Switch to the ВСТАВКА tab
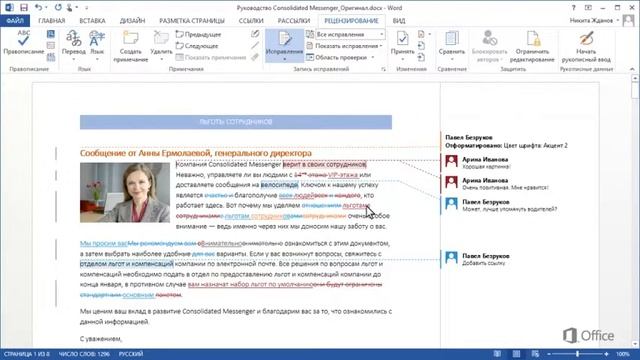640x360 pixels. [92, 20]
